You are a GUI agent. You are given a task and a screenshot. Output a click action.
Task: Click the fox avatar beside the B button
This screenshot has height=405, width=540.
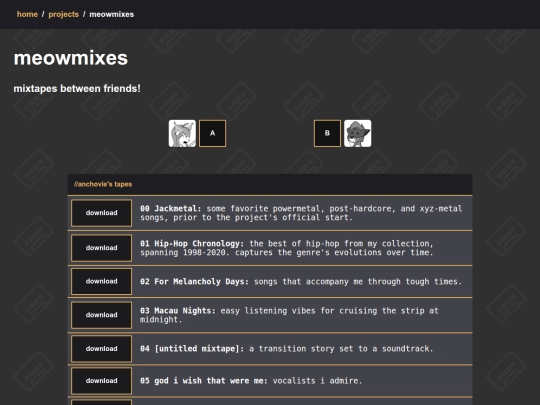357,133
